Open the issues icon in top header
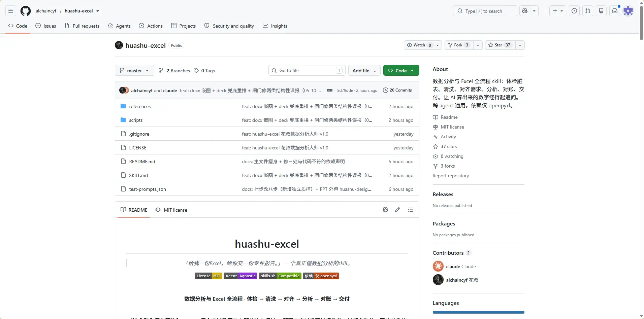This screenshot has width=644, height=319. (574, 11)
